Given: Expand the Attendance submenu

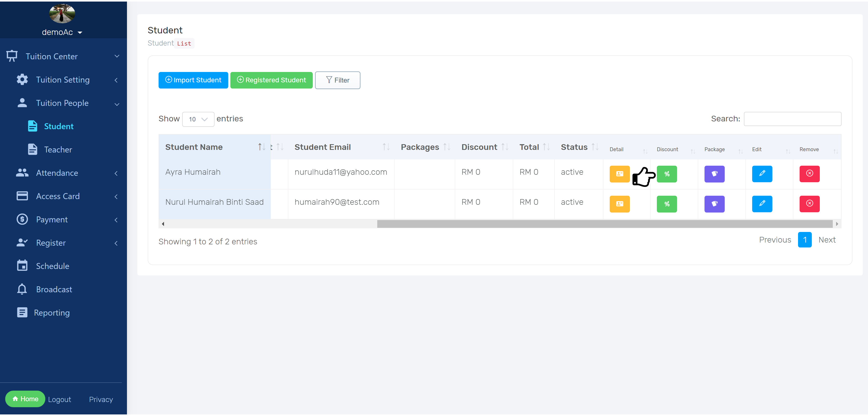Looking at the screenshot, I should [x=116, y=173].
